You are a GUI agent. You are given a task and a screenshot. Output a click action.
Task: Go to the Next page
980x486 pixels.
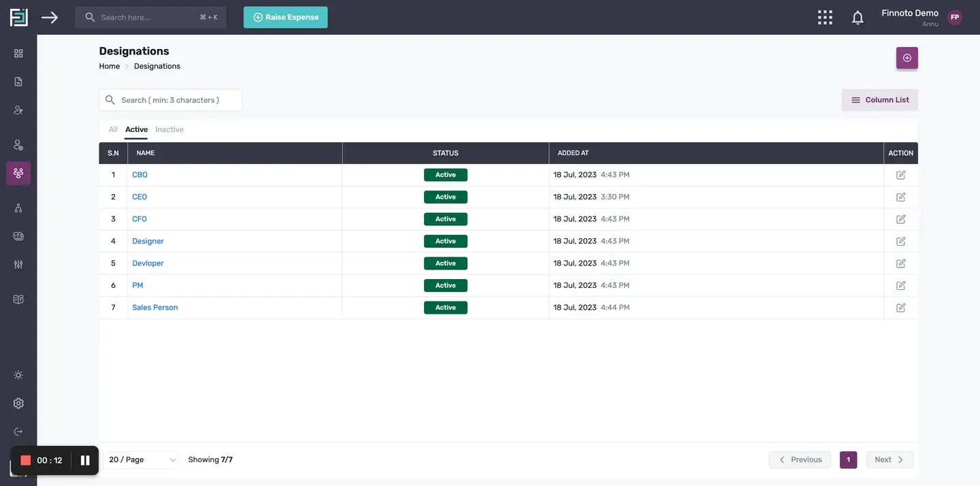click(x=889, y=459)
